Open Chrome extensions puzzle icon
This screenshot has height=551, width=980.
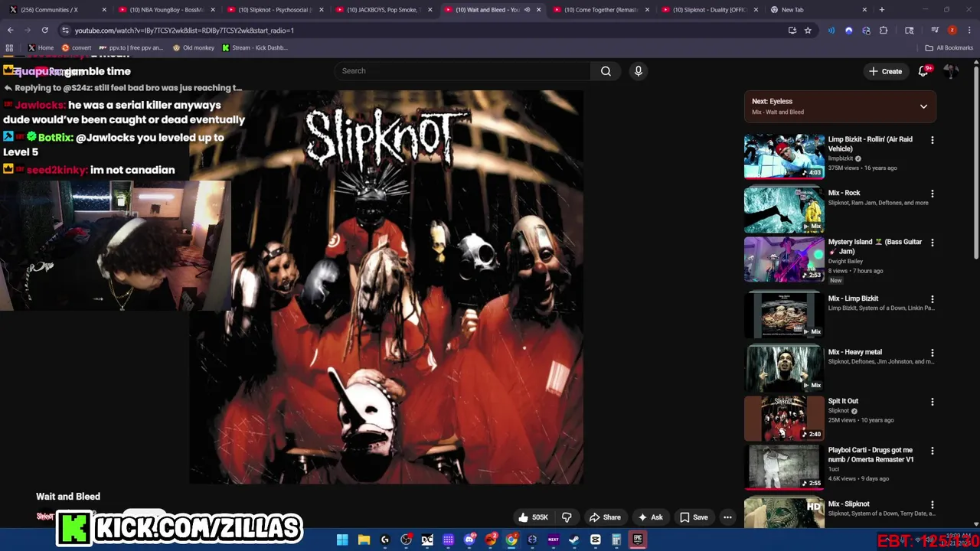884,30
